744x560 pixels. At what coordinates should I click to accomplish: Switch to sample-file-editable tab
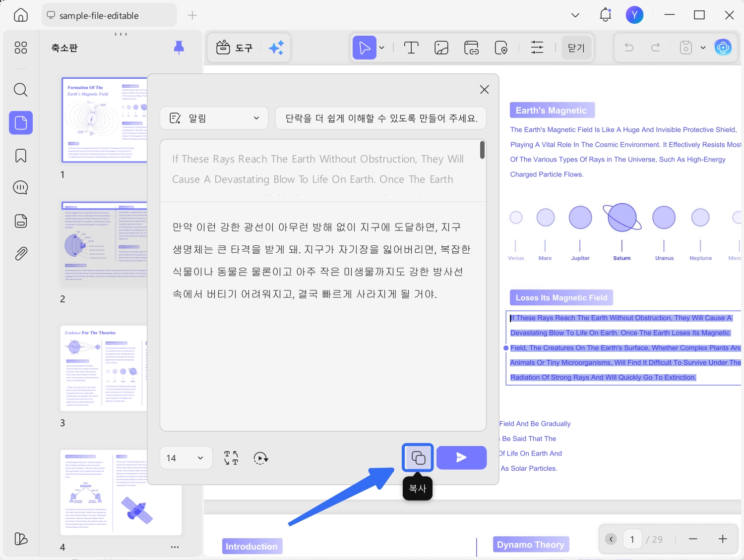(110, 15)
